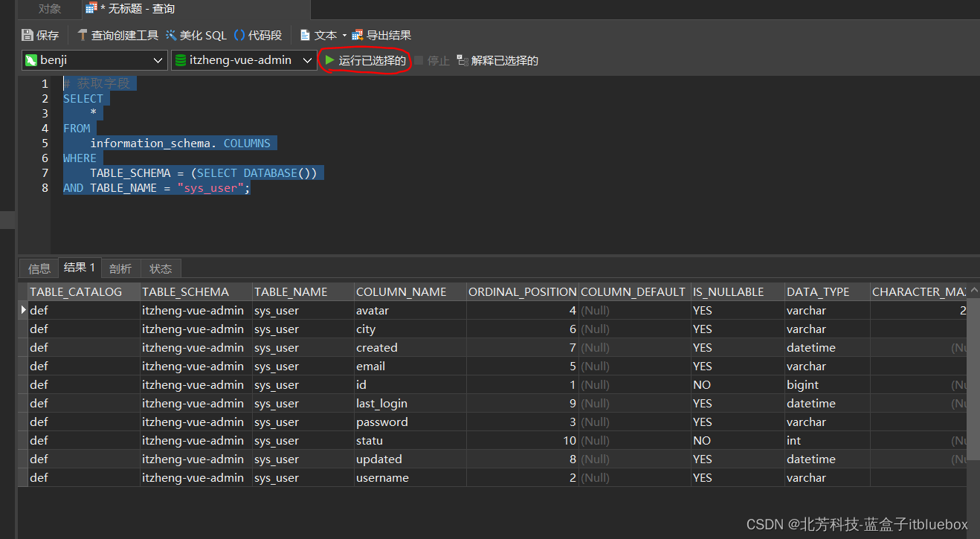This screenshot has width=980, height=539.
Task: Click the TABLE_NAME column header
Action: pyautogui.click(x=303, y=291)
